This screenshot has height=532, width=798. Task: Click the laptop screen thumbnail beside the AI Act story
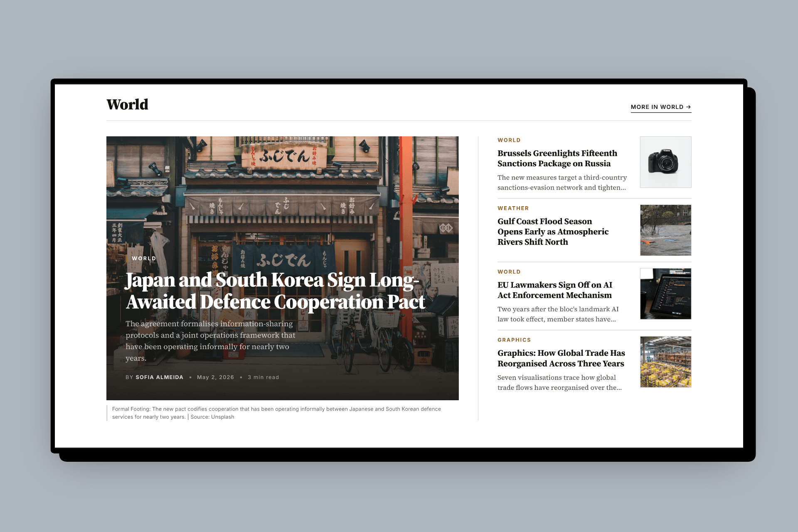[665, 294]
